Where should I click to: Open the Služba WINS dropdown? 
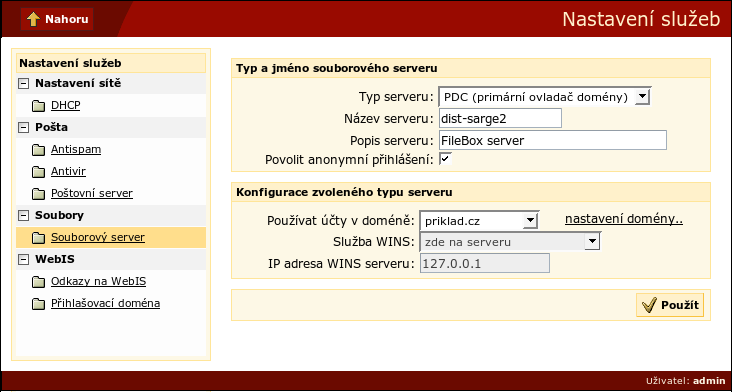pos(510,242)
